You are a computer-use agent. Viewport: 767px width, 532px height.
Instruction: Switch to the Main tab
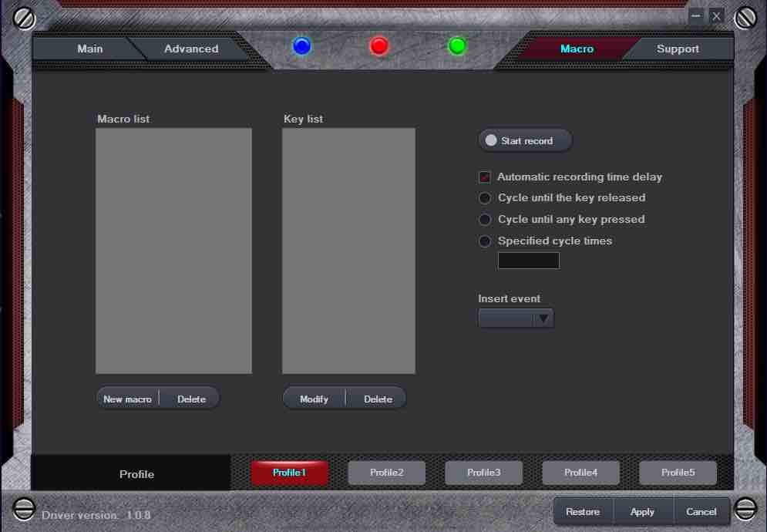coord(89,49)
